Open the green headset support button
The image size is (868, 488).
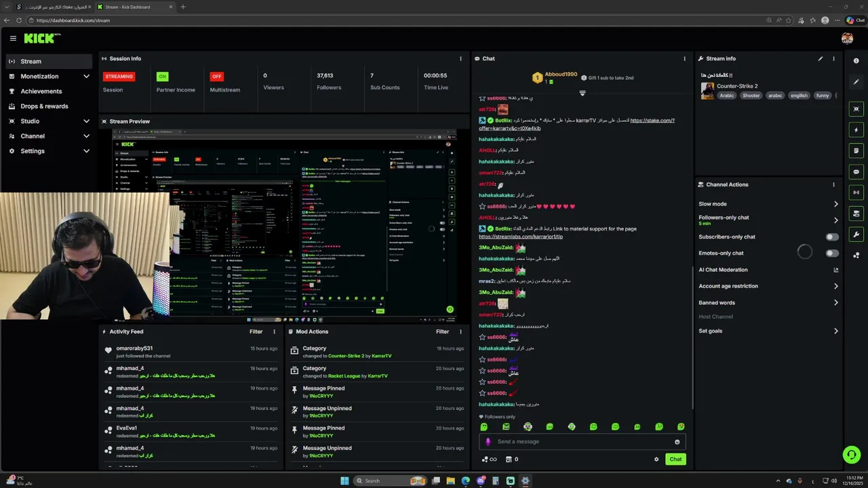(x=851, y=455)
